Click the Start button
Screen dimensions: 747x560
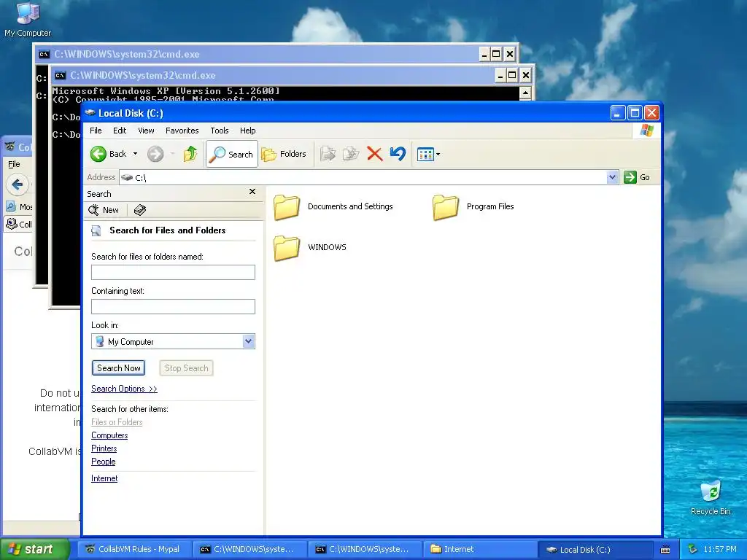[x=35, y=549]
